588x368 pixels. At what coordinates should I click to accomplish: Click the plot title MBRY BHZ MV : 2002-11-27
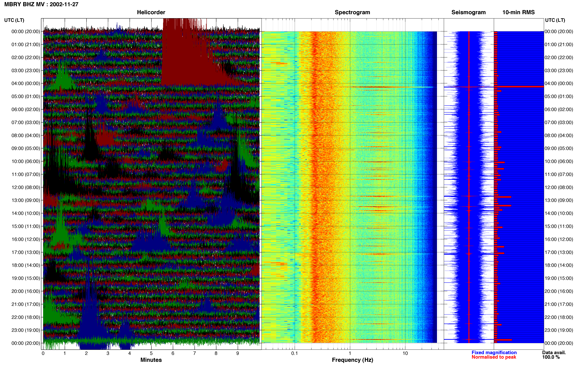click(41, 4)
